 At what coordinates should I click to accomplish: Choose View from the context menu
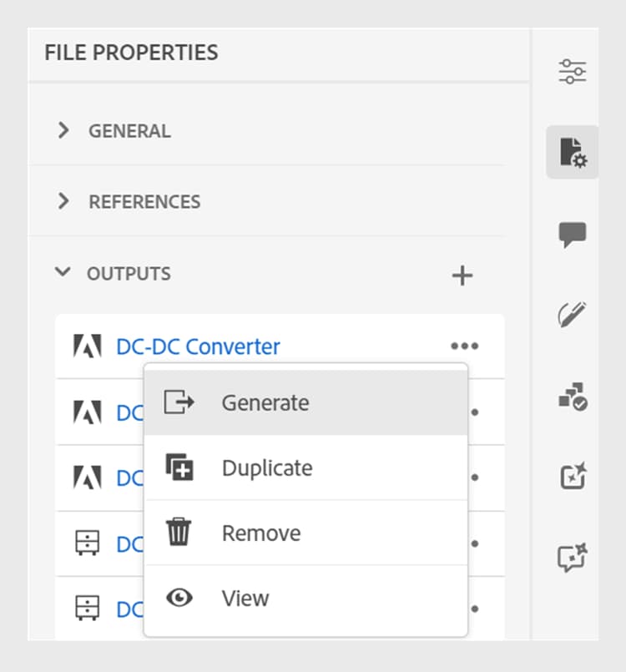click(x=306, y=598)
